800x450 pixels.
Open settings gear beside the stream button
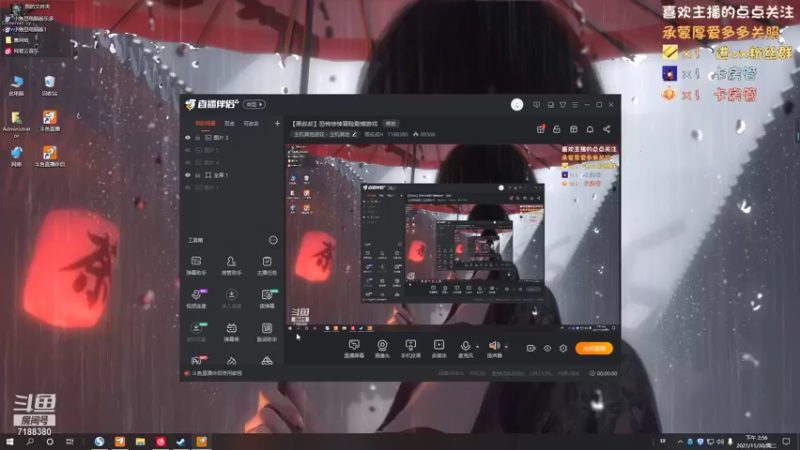pos(563,348)
